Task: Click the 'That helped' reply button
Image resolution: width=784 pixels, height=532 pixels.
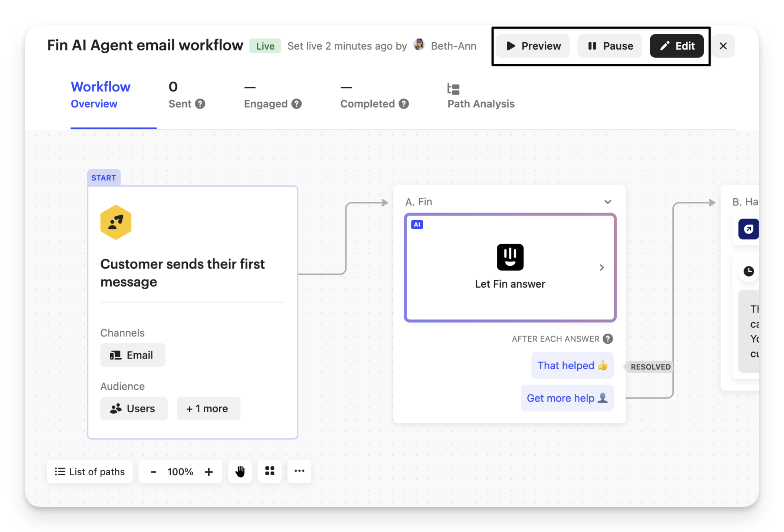Action: point(572,366)
